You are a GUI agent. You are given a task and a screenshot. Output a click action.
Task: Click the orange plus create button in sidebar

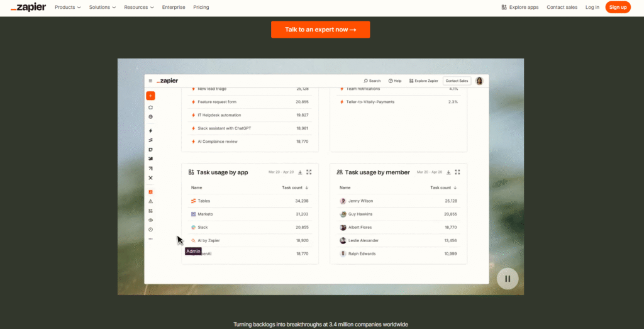[150, 96]
